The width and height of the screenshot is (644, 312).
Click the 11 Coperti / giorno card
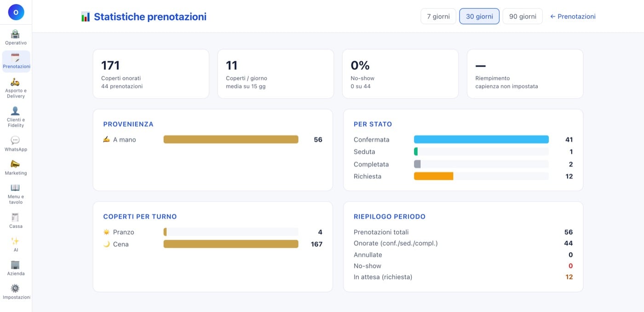pyautogui.click(x=276, y=74)
